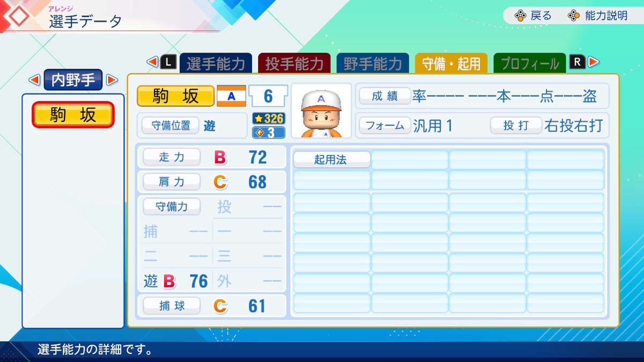Click the 守備力 label
This screenshot has height=362, width=644.
[x=171, y=206]
